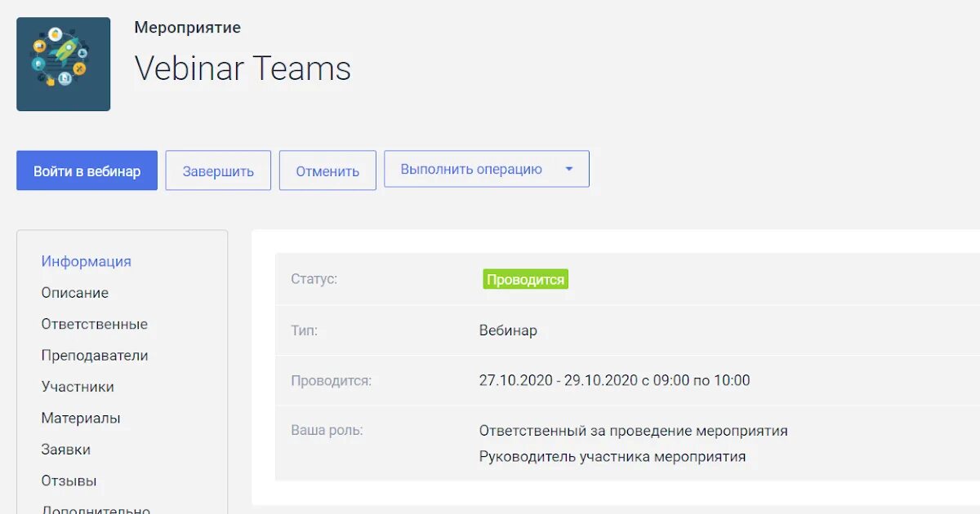
Task: Open the 'Описание' section
Action: pos(75,293)
